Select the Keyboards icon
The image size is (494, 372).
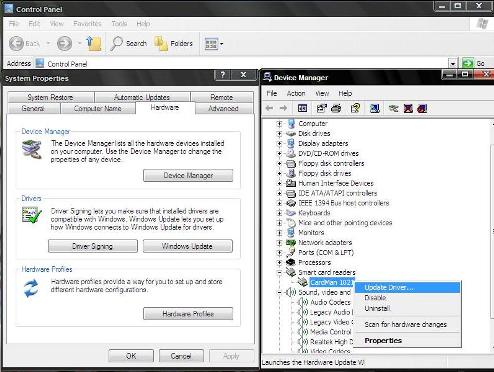click(291, 213)
